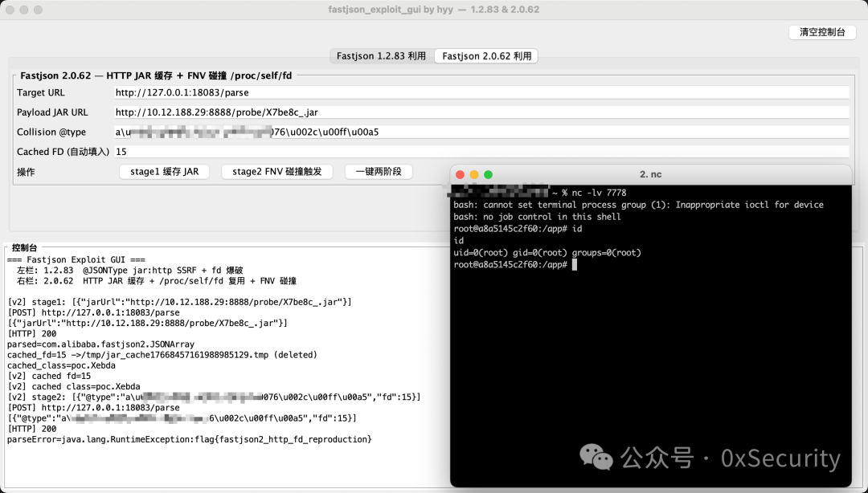The image size is (868, 493).
Task: Click the cached_class=poc.Xebda console line
Action: pyautogui.click(x=61, y=365)
